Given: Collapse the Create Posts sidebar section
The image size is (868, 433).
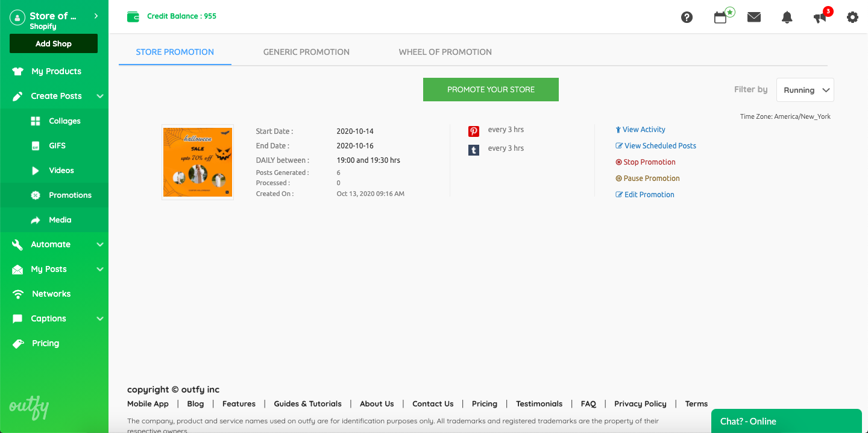Looking at the screenshot, I should (x=100, y=96).
